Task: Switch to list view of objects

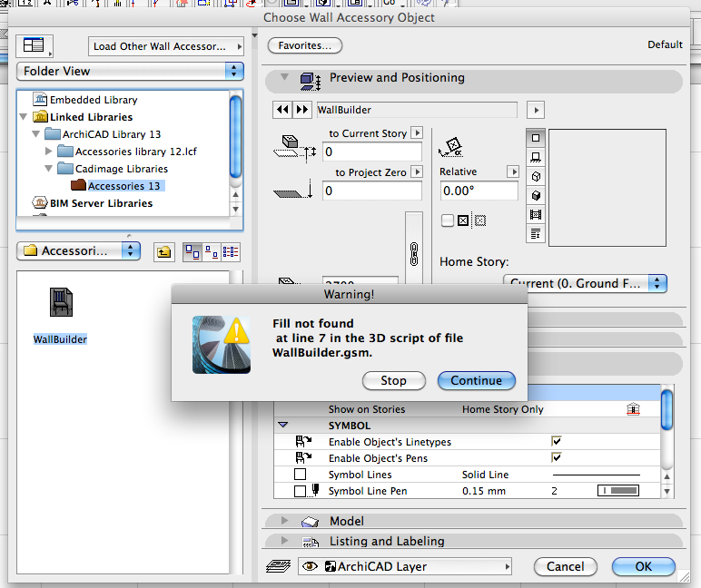Action: coord(231,252)
